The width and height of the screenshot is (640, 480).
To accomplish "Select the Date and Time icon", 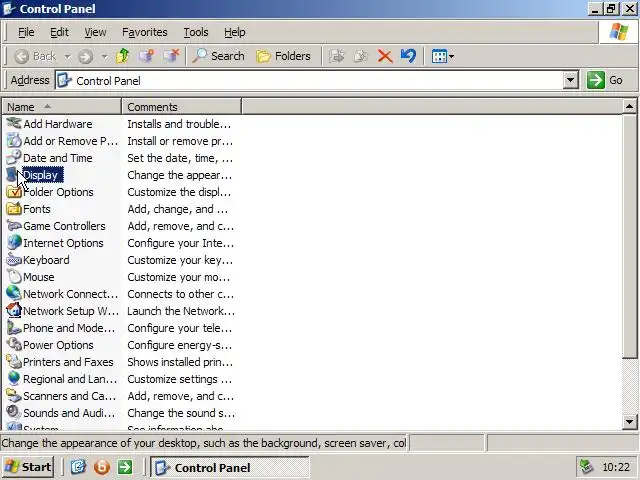I will tap(14, 158).
